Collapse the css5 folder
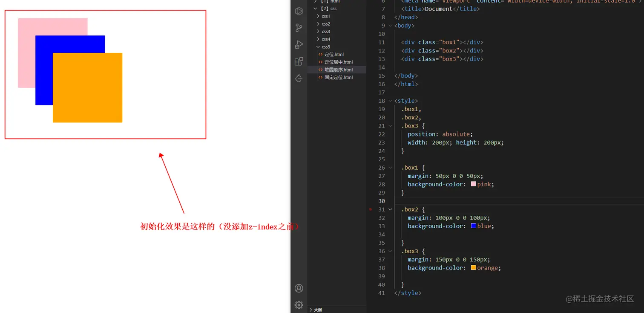644x313 pixels. tap(318, 47)
